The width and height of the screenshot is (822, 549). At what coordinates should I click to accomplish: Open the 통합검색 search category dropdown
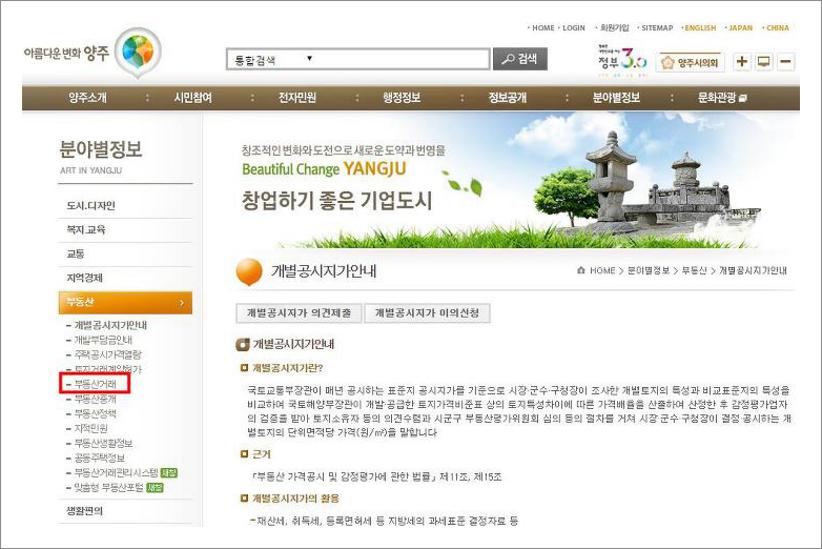274,59
